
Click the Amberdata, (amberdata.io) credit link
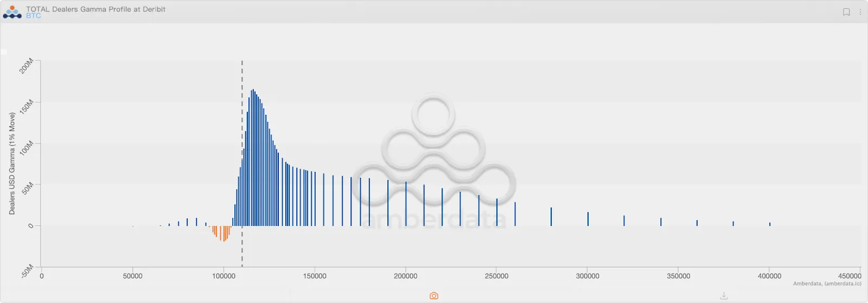[x=827, y=283]
